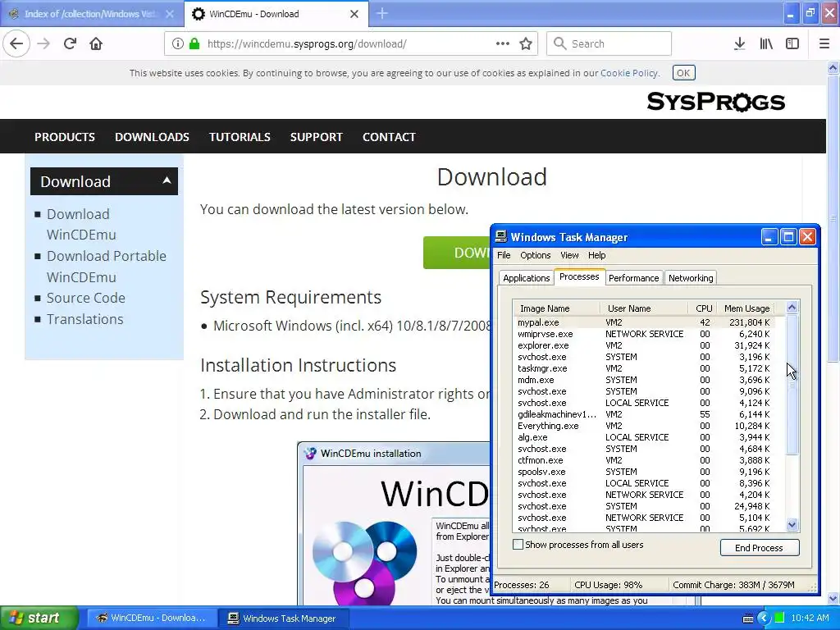Image resolution: width=840 pixels, height=630 pixels.
Task: Focus the browser Search field
Action: (609, 43)
